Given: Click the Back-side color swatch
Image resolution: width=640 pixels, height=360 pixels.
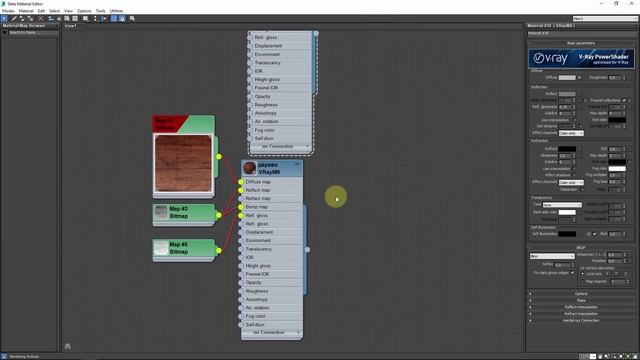Looking at the screenshot, I should (567, 212).
